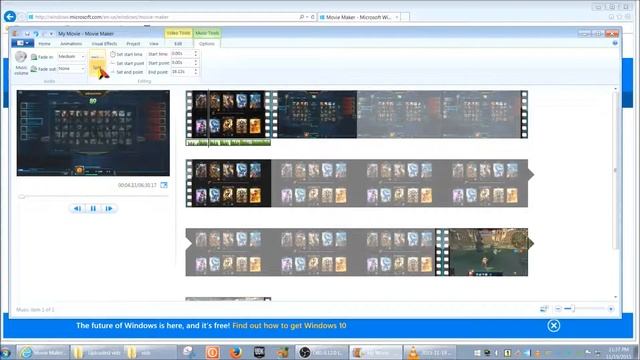Open the Uploaded vids folder taskbar item

(x=98, y=353)
